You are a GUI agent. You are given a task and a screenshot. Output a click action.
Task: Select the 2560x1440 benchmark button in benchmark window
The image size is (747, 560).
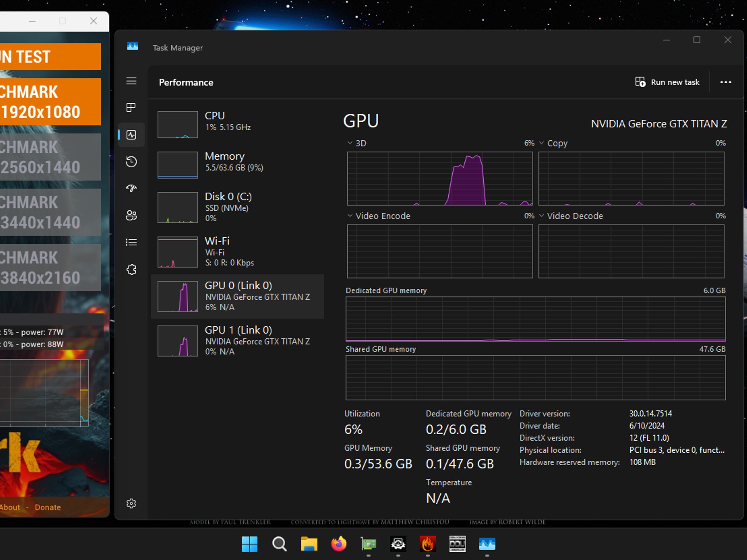tap(50, 157)
